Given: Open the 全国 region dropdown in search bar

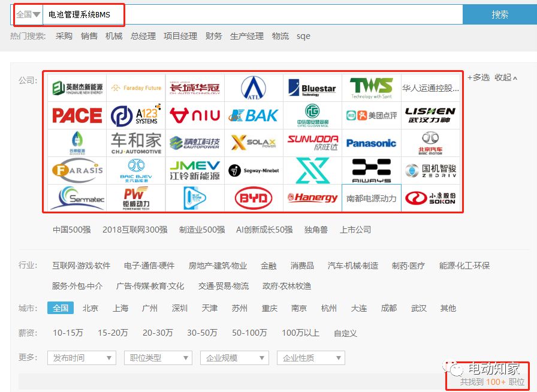Looking at the screenshot, I should (x=28, y=14).
